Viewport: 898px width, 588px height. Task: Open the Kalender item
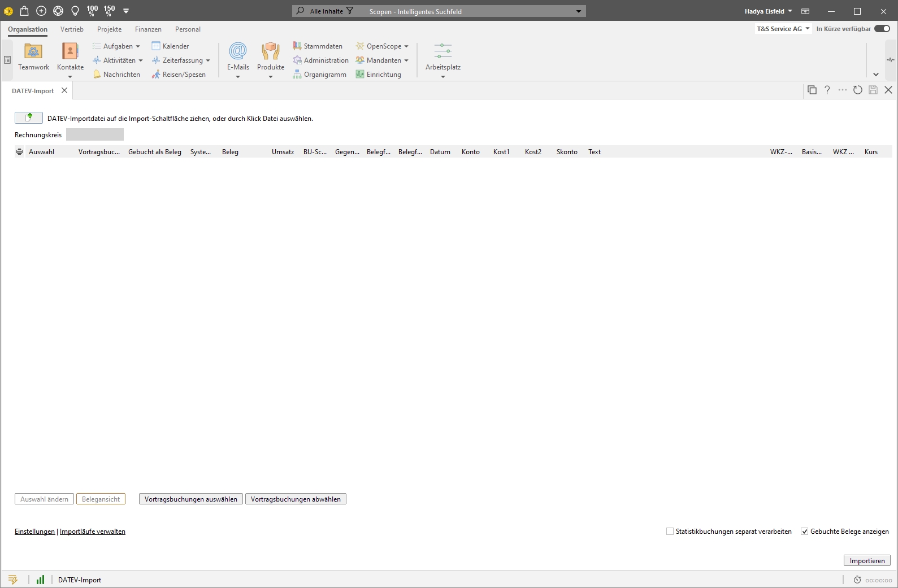[171, 46]
